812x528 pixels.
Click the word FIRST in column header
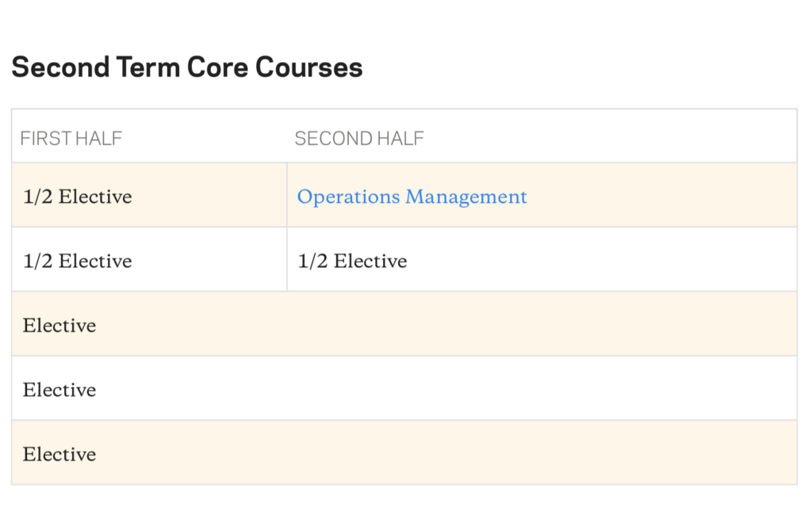46,138
